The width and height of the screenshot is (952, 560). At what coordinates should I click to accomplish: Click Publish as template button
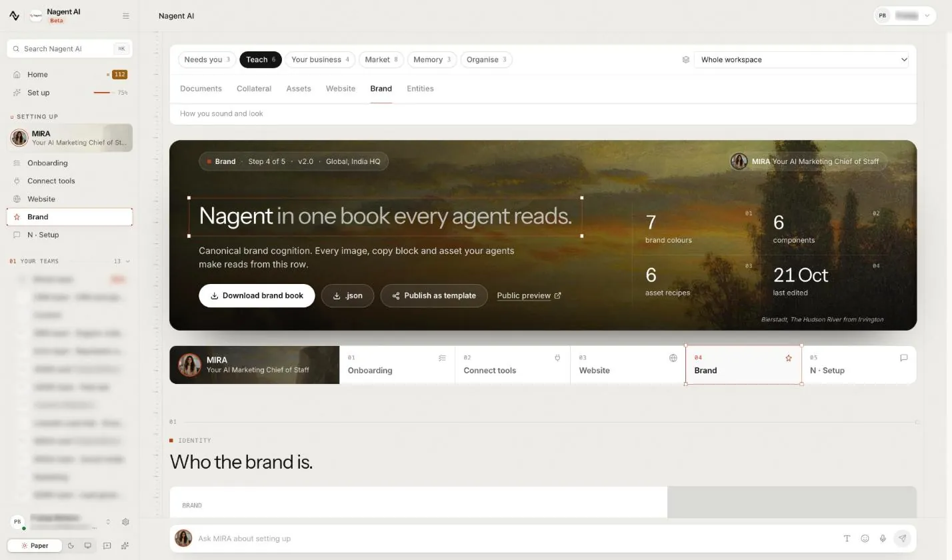click(434, 295)
